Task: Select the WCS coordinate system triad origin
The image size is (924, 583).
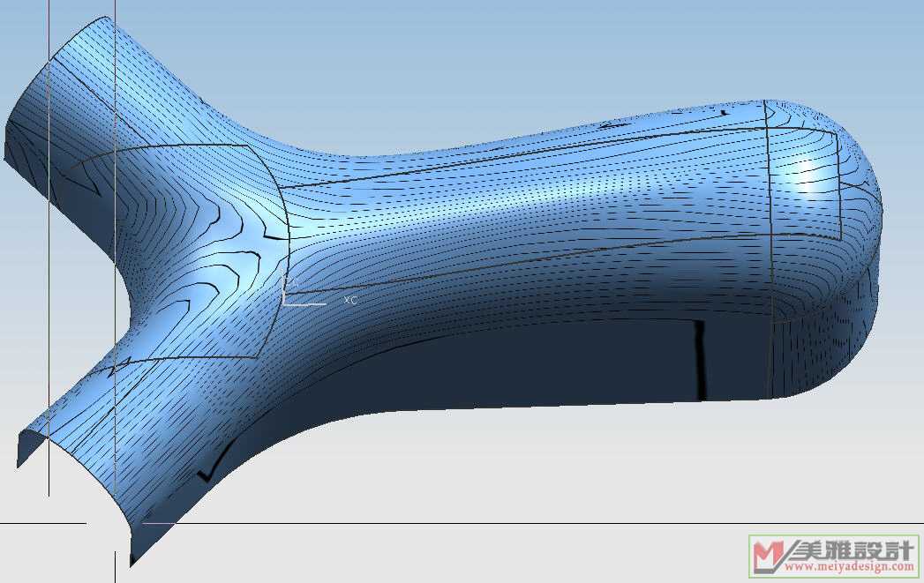Action: [285, 303]
